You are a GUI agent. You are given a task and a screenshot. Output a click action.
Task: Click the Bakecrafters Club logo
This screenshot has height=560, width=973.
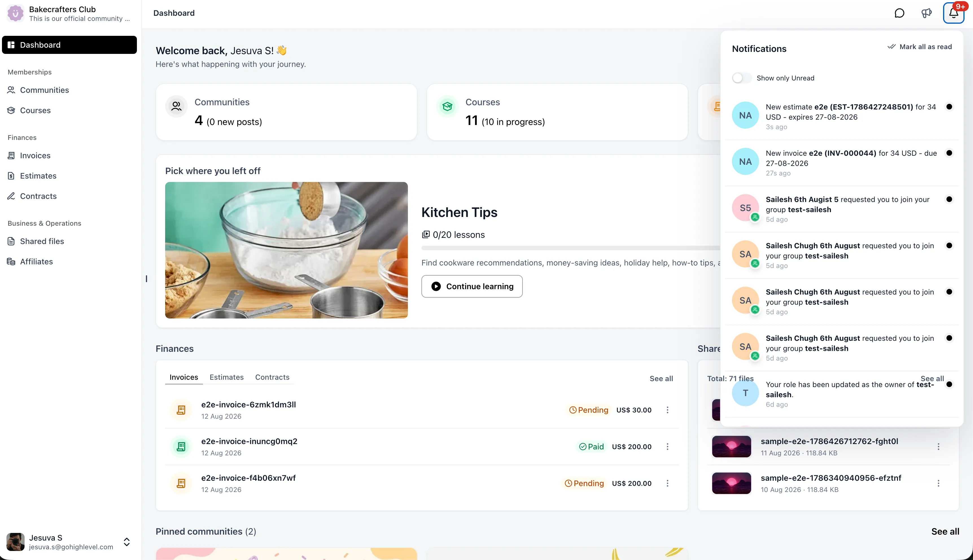(16, 14)
